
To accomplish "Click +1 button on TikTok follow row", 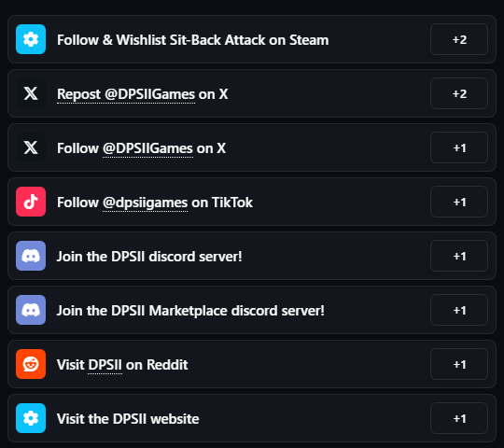I will pyautogui.click(x=459, y=202).
